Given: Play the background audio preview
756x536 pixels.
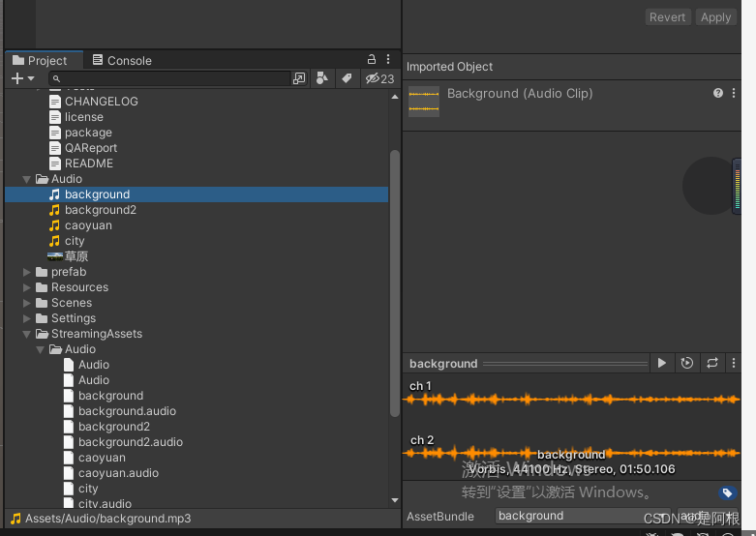Looking at the screenshot, I should 662,363.
